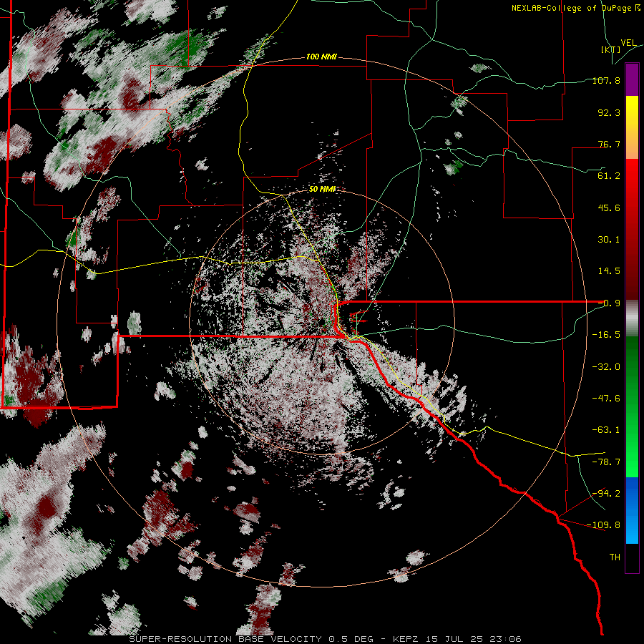This screenshot has height=644, width=644.
Task: Click the -47.6 velocity scale value
Action: pyautogui.click(x=606, y=399)
